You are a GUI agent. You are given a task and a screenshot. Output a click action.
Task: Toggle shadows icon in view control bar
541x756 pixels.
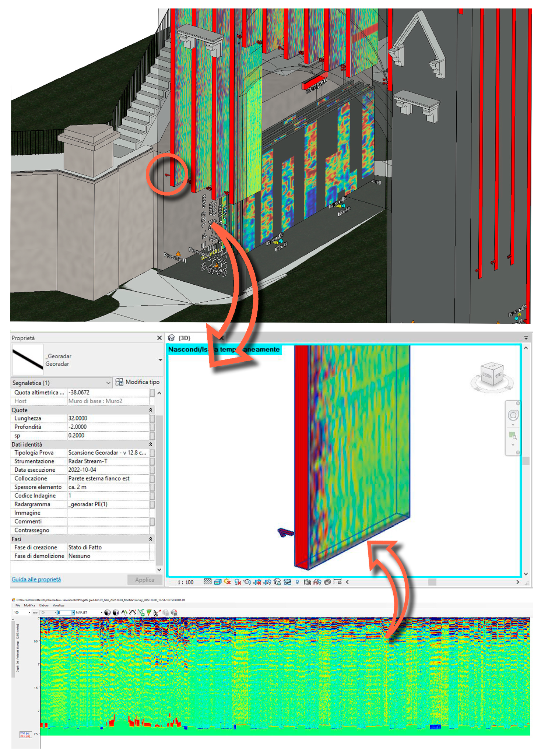click(x=238, y=582)
